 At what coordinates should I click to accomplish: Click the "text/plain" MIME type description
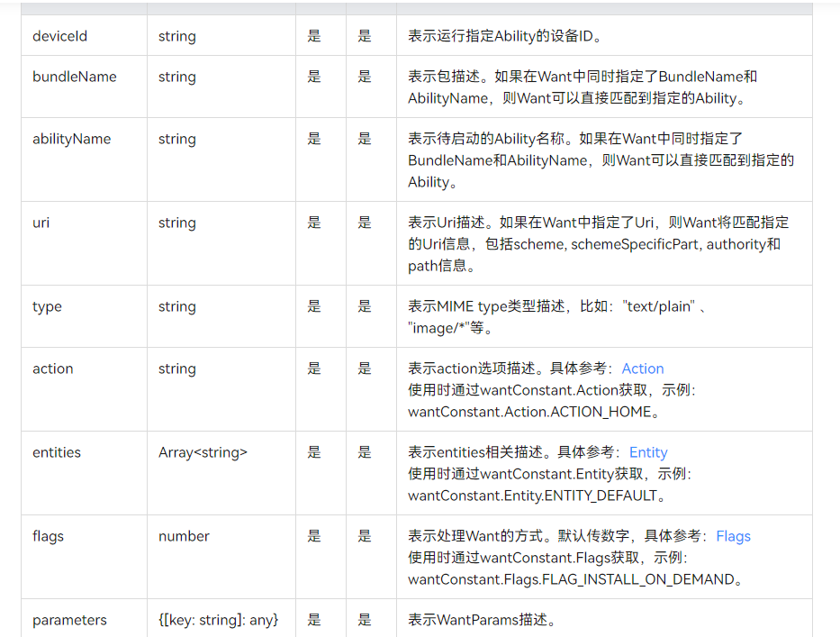pos(658,306)
